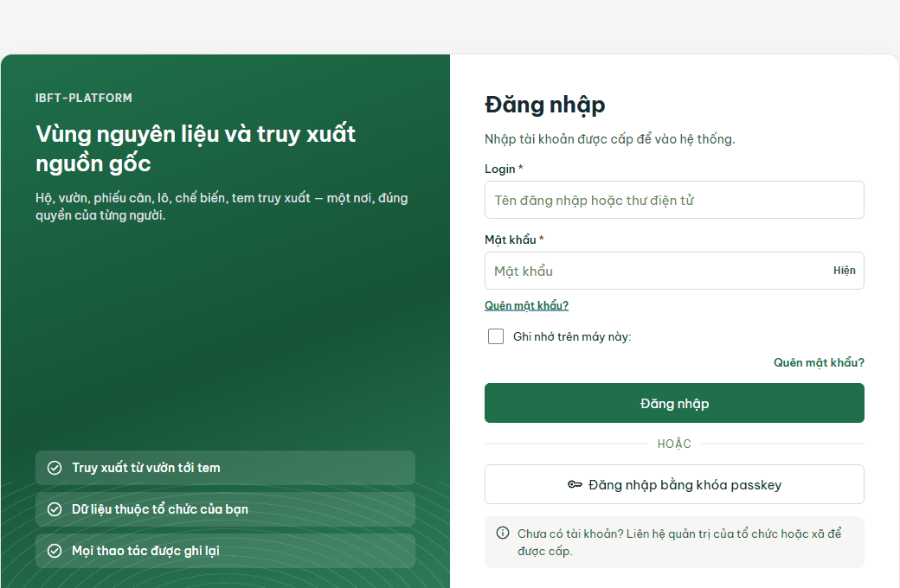
Task: Submit with the green Đăng nhập button
Action: (x=674, y=403)
